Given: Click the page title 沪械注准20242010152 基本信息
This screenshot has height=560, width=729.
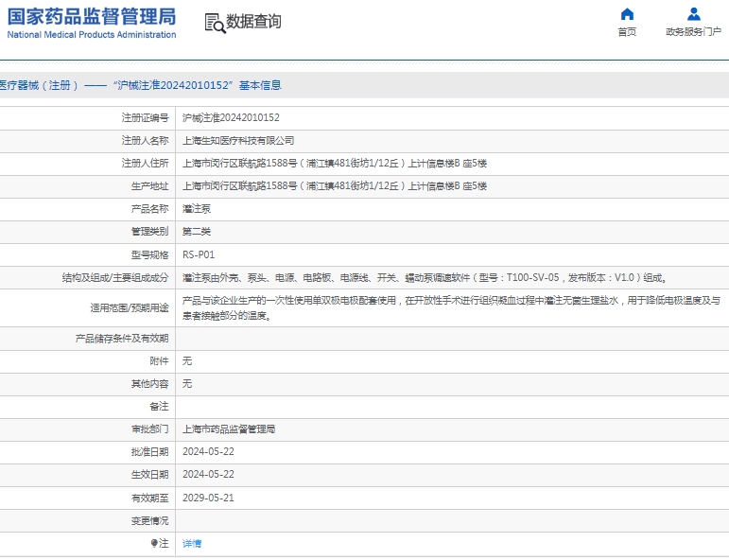Looking at the screenshot, I should 140,85.
